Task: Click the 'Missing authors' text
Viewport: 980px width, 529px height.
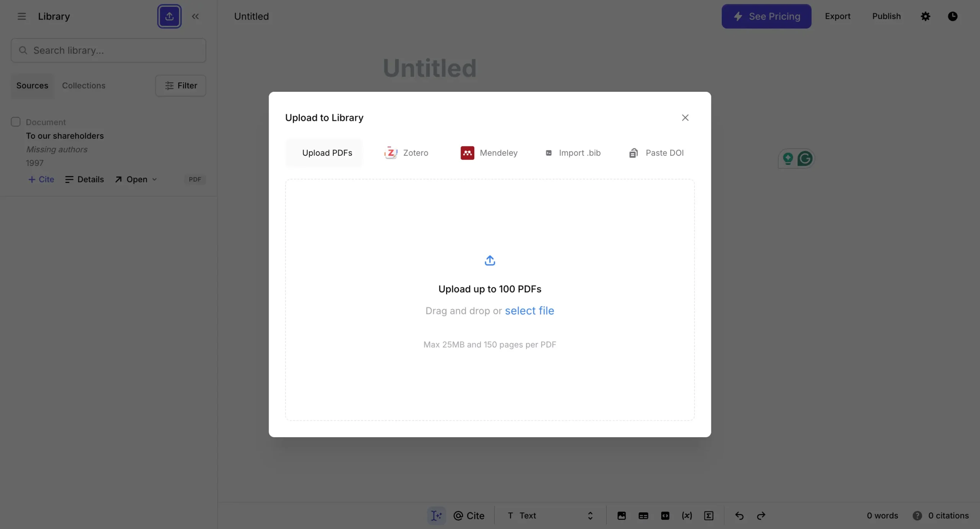Action: tap(57, 150)
